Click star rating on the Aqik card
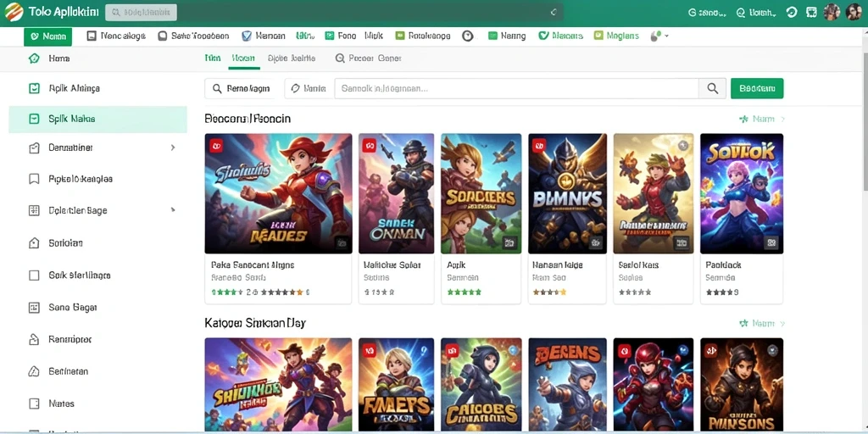The height and width of the screenshot is (434, 868). [464, 292]
